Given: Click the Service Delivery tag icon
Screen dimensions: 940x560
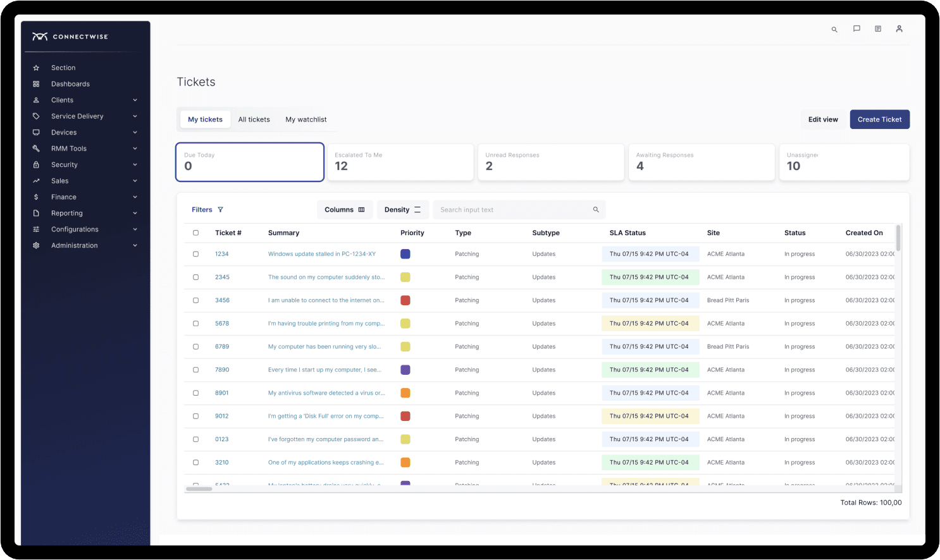Looking at the screenshot, I should pos(36,116).
